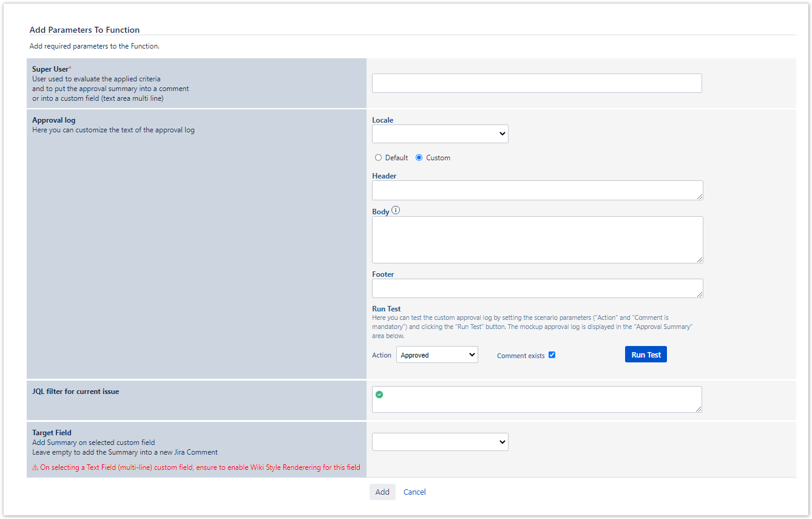Click into the Header text field

click(536, 190)
